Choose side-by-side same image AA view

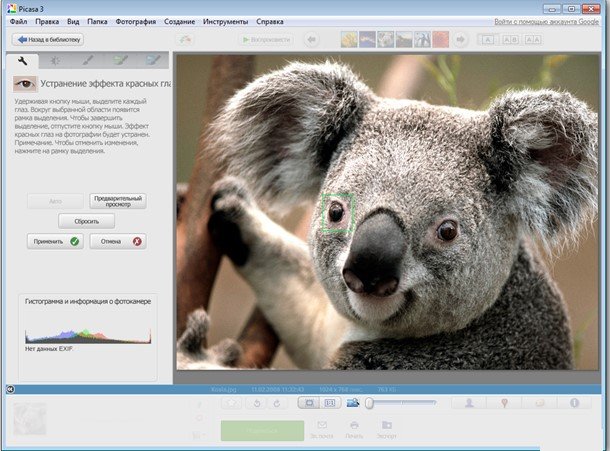[533, 40]
